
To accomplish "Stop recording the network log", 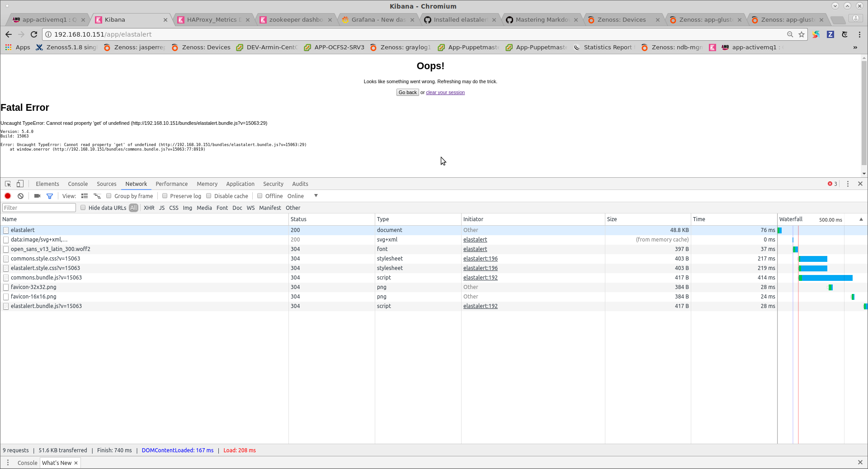I will pyautogui.click(x=7, y=196).
